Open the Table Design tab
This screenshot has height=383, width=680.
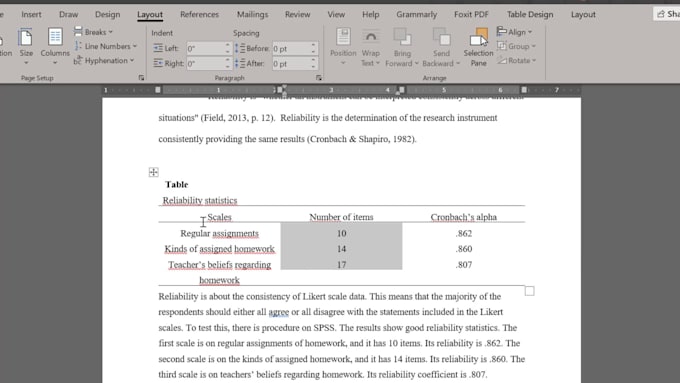click(x=530, y=14)
